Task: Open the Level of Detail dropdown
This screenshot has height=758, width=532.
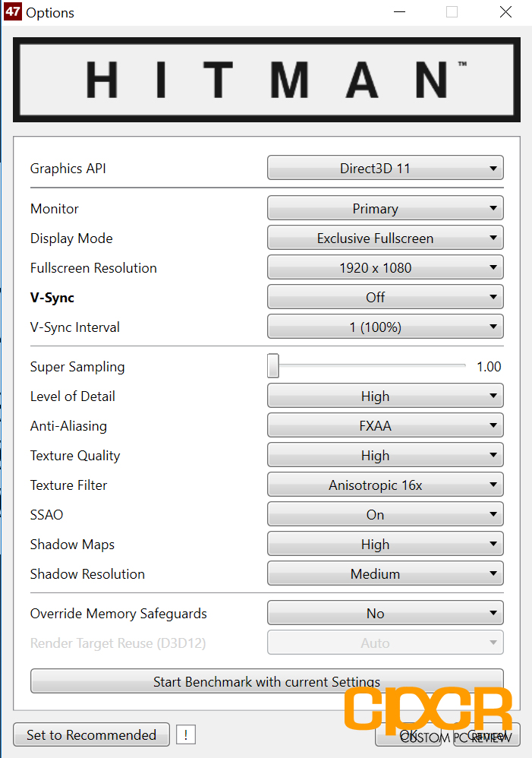Action: pos(385,396)
